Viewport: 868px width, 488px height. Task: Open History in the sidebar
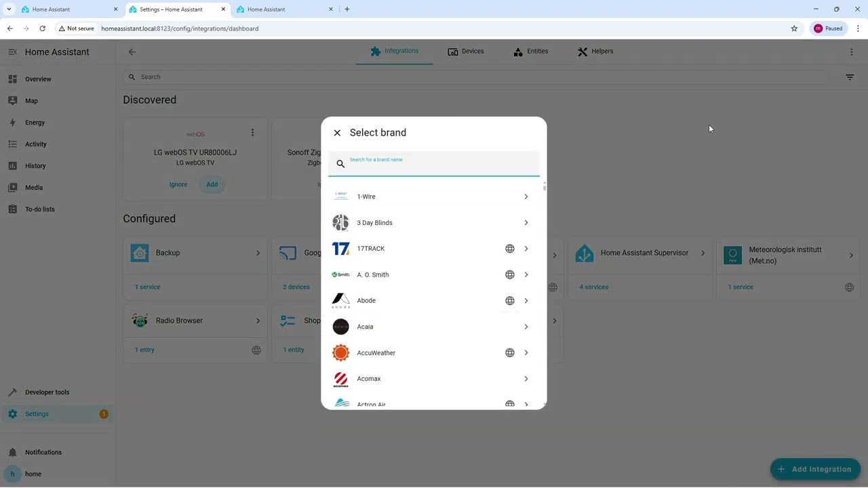[x=58, y=166]
